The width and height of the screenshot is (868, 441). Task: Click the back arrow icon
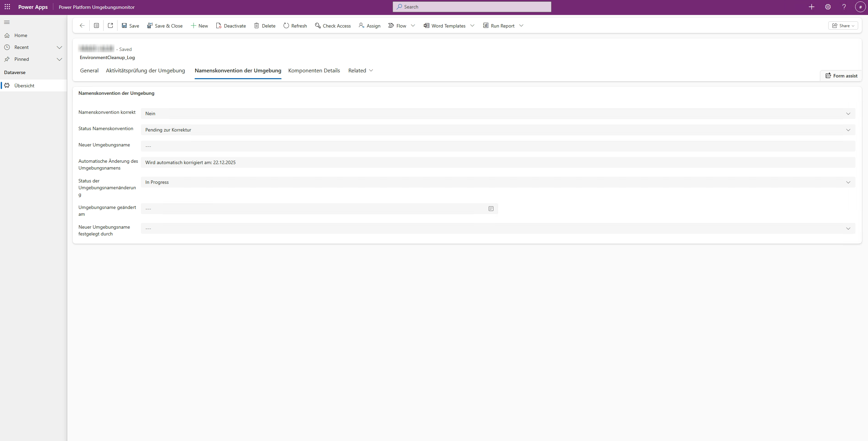tap(82, 25)
